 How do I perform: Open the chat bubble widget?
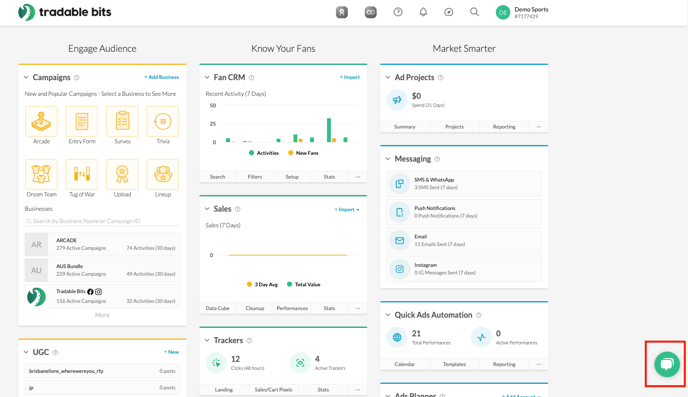point(666,364)
